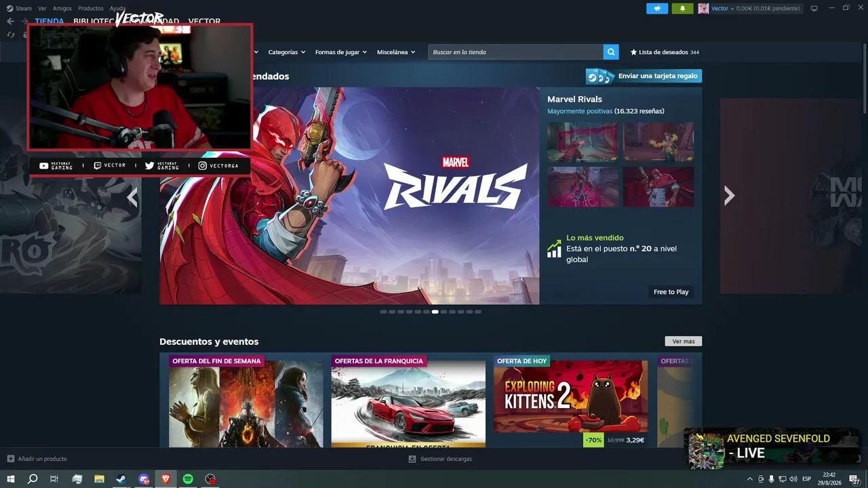Open Lista de deseados wishlist
This screenshot has width=868, height=488.
coord(665,52)
